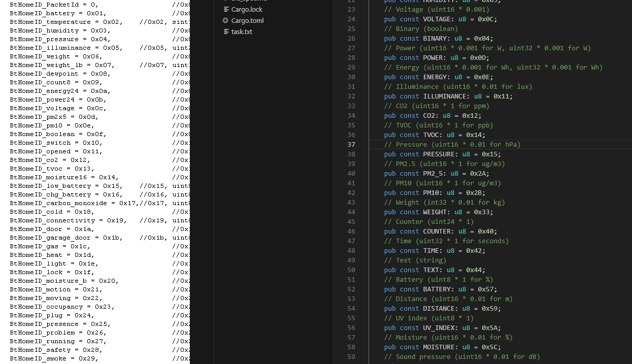Image resolution: width=632 pixels, height=364 pixels.
Task: Click line number 24 in the editor gutter
Action: pyautogui.click(x=351, y=19)
